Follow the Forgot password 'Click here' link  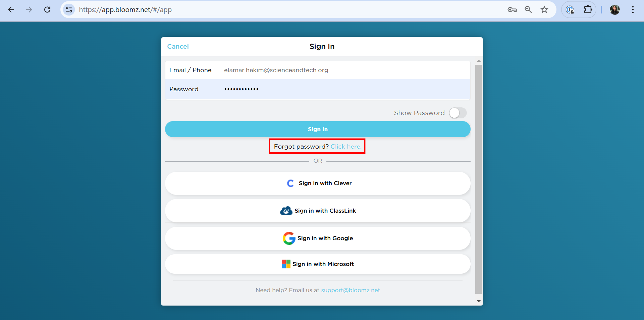[x=346, y=147]
